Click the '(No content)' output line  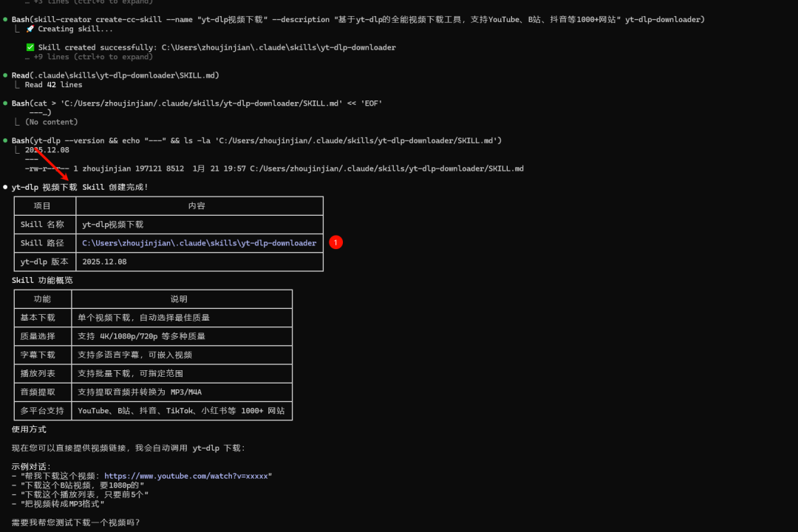coord(52,122)
